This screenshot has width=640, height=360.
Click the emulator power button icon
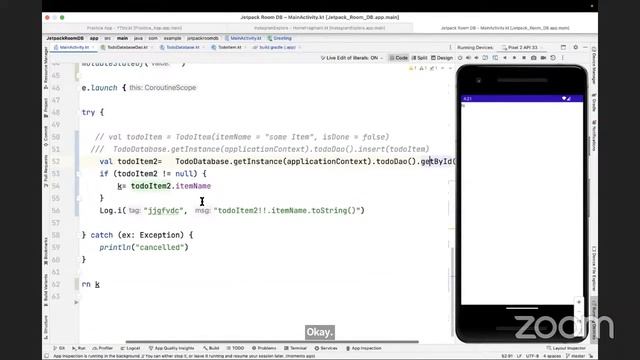coord(460,58)
